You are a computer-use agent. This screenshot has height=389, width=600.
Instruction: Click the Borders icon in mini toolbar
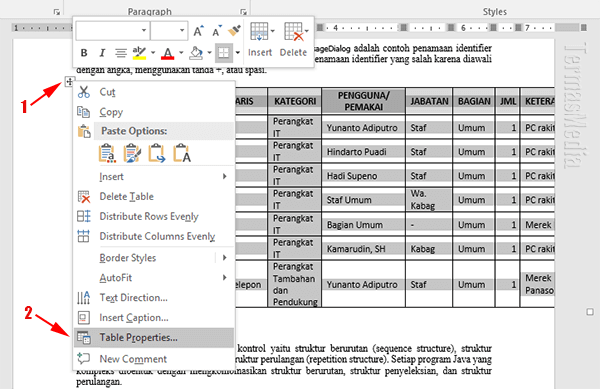click(x=224, y=53)
